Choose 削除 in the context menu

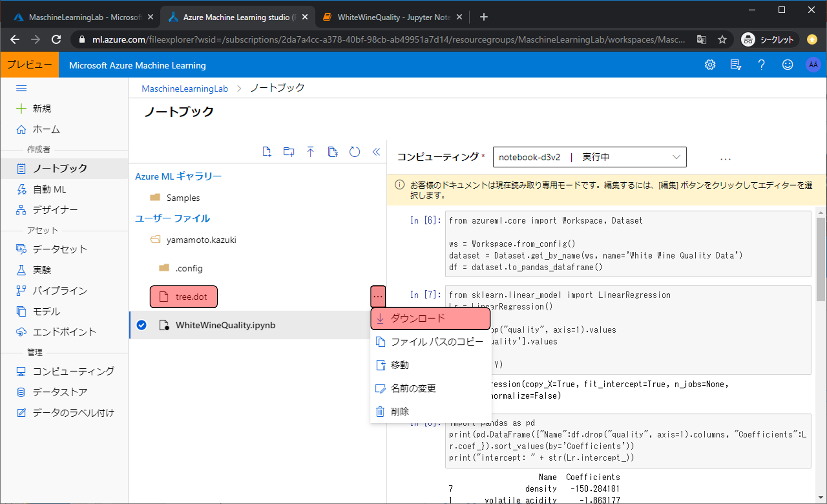(400, 411)
